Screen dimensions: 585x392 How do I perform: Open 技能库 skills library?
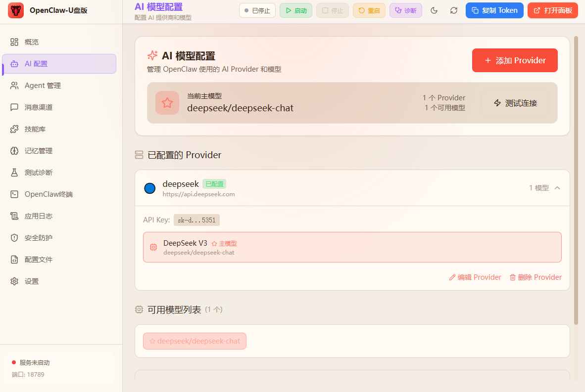(x=59, y=129)
